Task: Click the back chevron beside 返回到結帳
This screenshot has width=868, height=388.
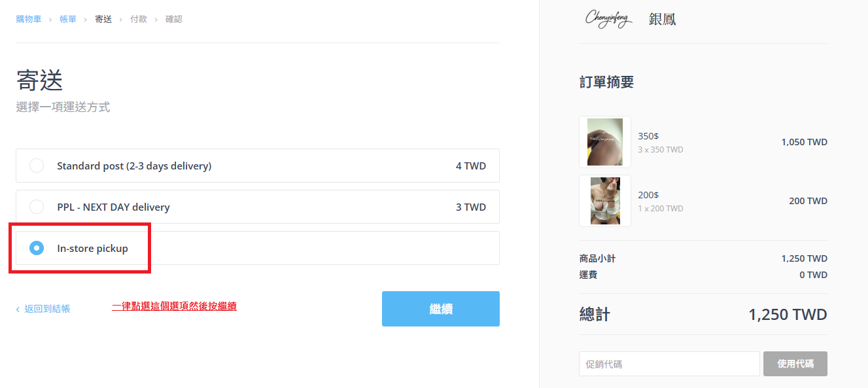Action: (x=18, y=309)
